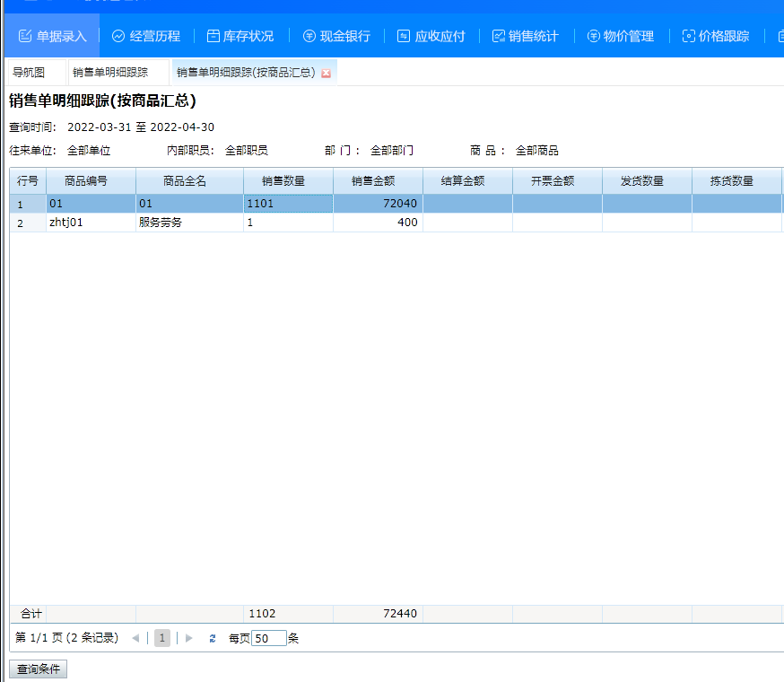
Task: Click the 价格跟踪 icon on the top bar
Action: tap(714, 37)
